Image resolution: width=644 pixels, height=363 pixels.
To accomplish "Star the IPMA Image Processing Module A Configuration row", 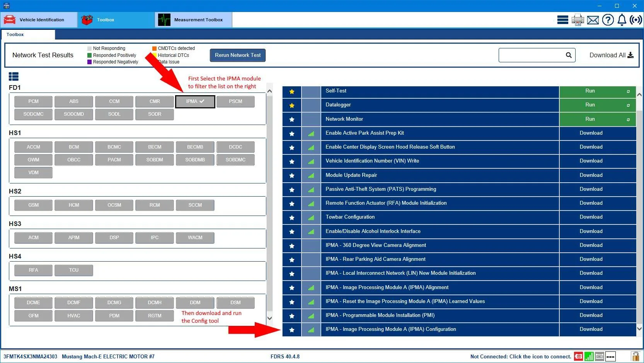I will click(x=292, y=330).
